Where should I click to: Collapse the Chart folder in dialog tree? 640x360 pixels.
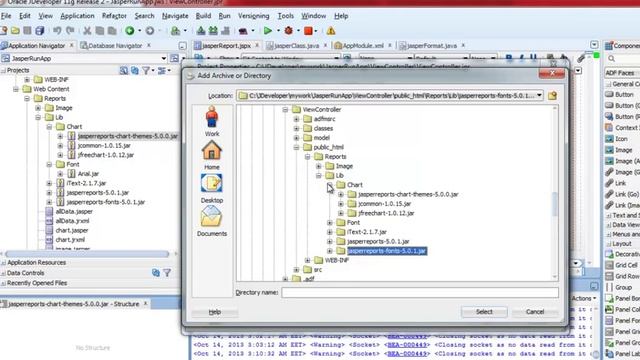(330, 185)
